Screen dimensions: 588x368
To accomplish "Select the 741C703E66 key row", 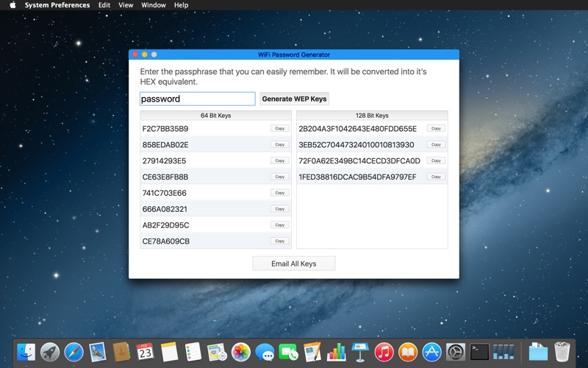I will point(215,193).
